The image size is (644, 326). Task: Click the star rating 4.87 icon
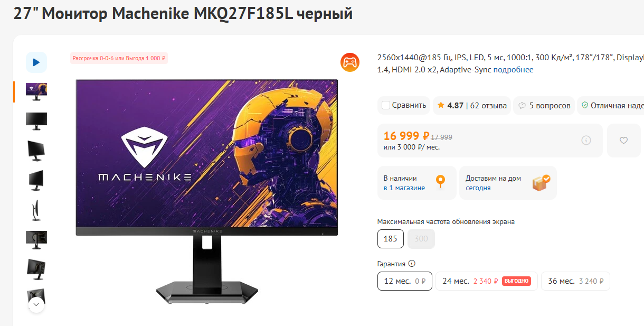(x=441, y=105)
